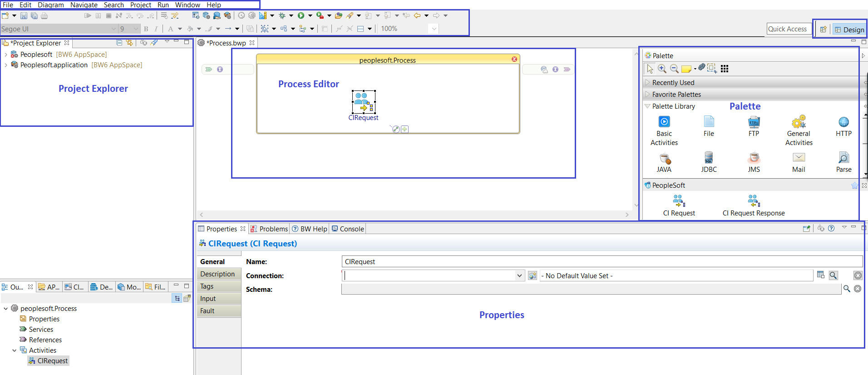
Task: Open the File palette
Action: [x=709, y=127]
